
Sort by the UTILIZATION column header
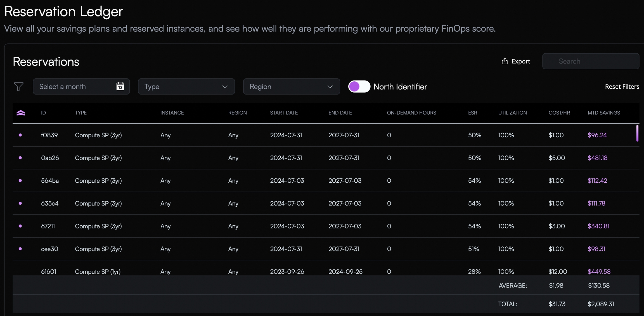tap(512, 113)
